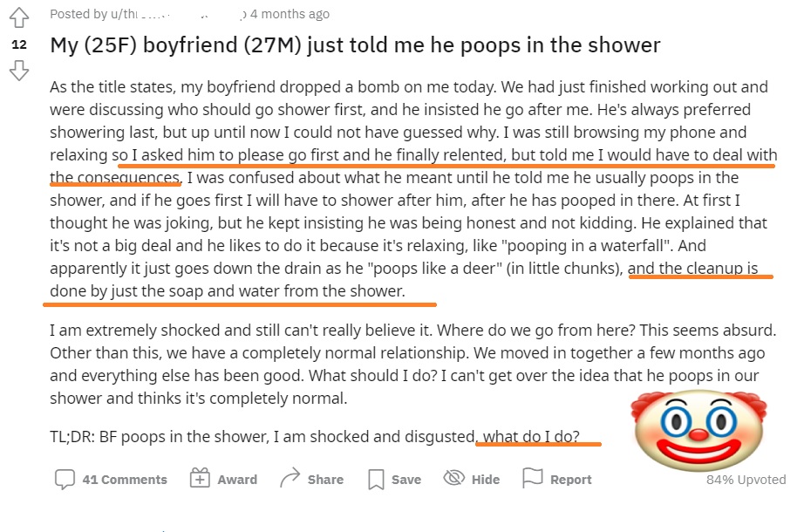The height and width of the screenshot is (532, 804).
Task: Click the Report flag icon
Action: 532,478
